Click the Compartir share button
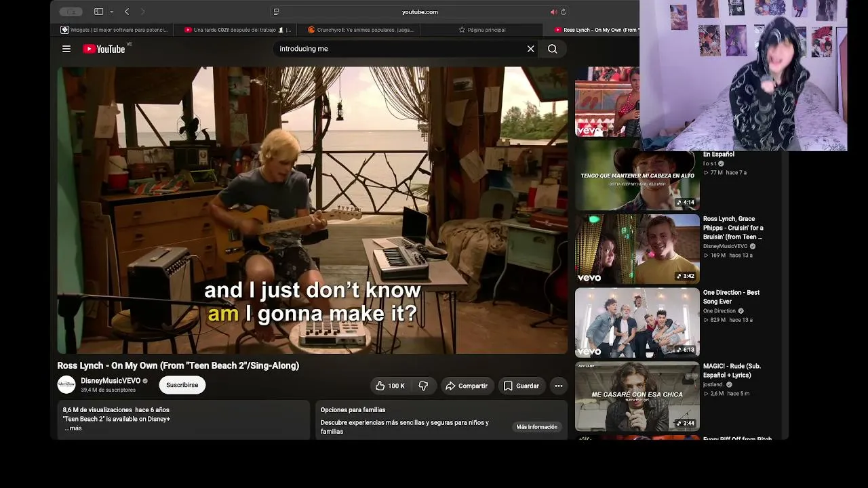The width and height of the screenshot is (868, 488). coord(467,386)
